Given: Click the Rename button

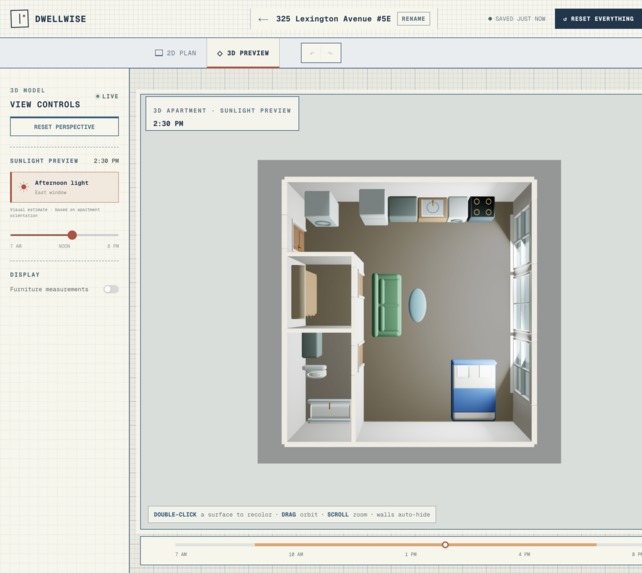Looking at the screenshot, I should [413, 19].
